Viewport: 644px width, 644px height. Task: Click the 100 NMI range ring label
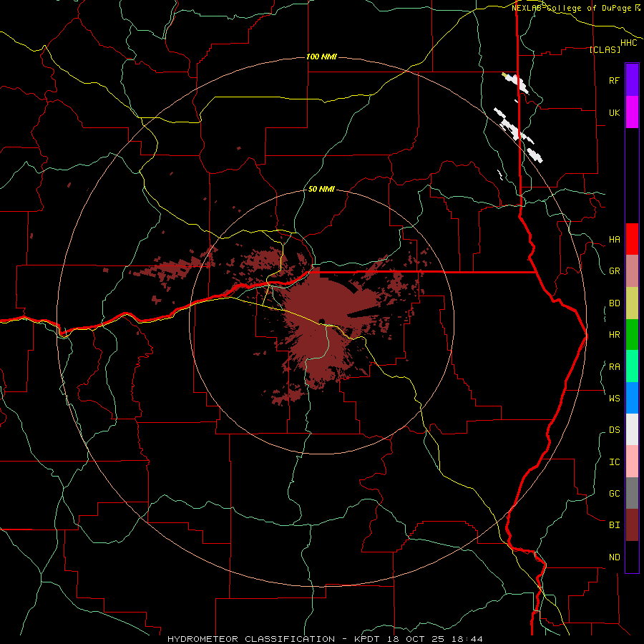click(x=321, y=57)
